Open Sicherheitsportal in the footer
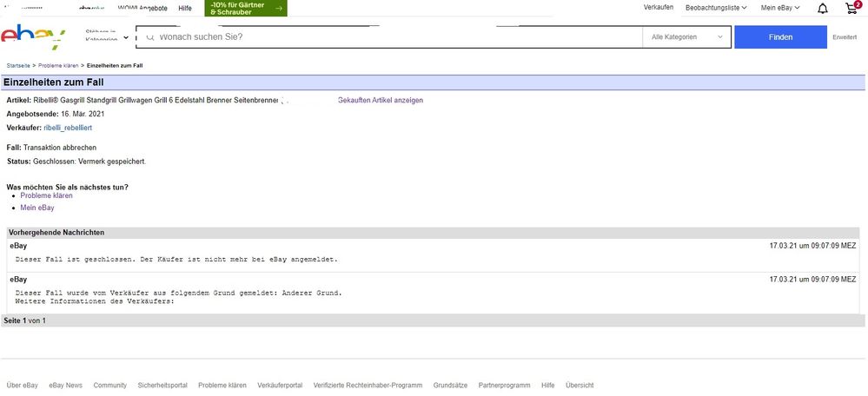The height and width of the screenshot is (396, 868). (x=162, y=385)
